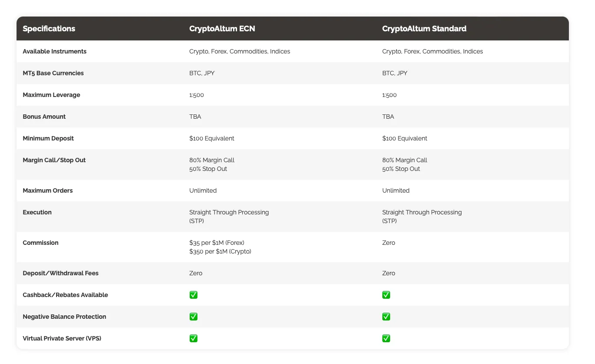595x364 pixels.
Task: Click the Cashback/Rebates Available row label
Action: coord(65,295)
